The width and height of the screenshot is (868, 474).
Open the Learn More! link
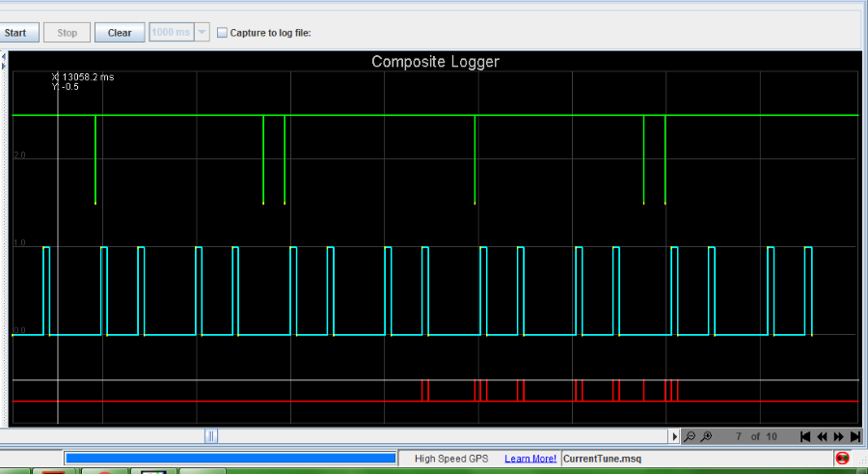[530, 459]
